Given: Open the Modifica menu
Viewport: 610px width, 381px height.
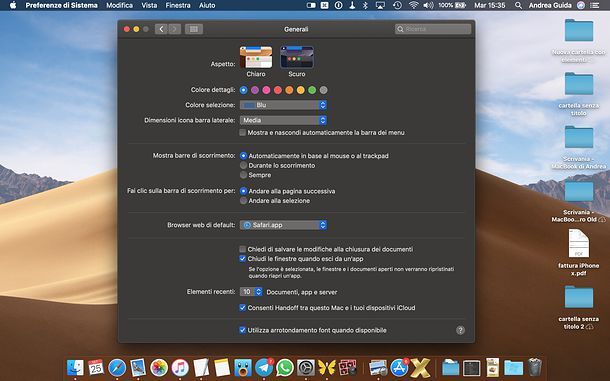Looking at the screenshot, I should coord(119,5).
